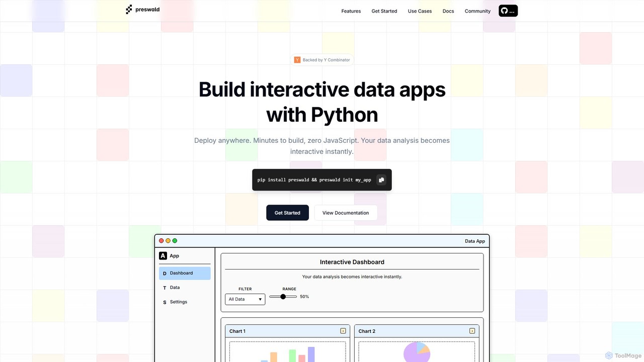Click the 'T' icon beside Data
Viewport: 644px width, 362px height.
165,288
